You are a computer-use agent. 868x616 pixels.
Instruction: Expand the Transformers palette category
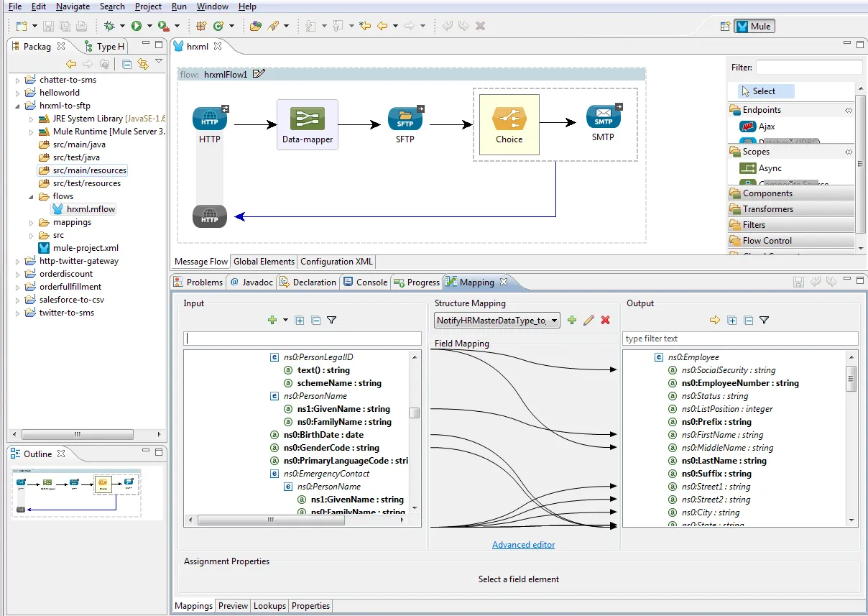tap(767, 209)
